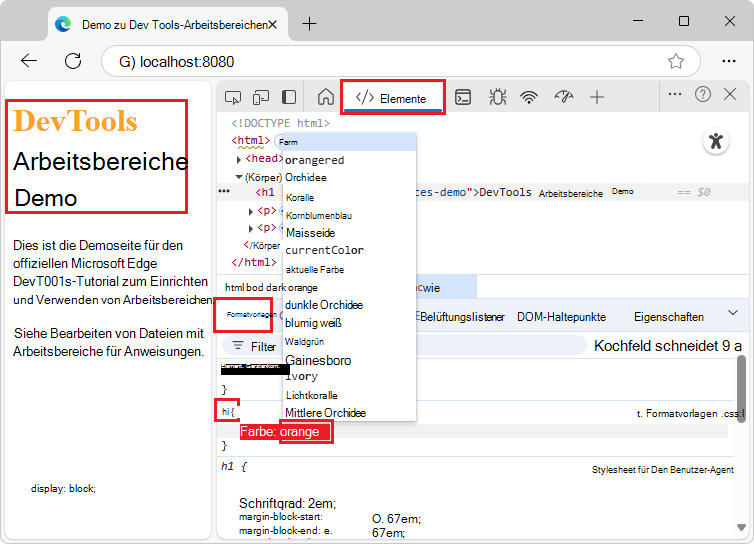The image size is (754, 544).
Task: Open the Console tool icon
Action: coord(463,97)
